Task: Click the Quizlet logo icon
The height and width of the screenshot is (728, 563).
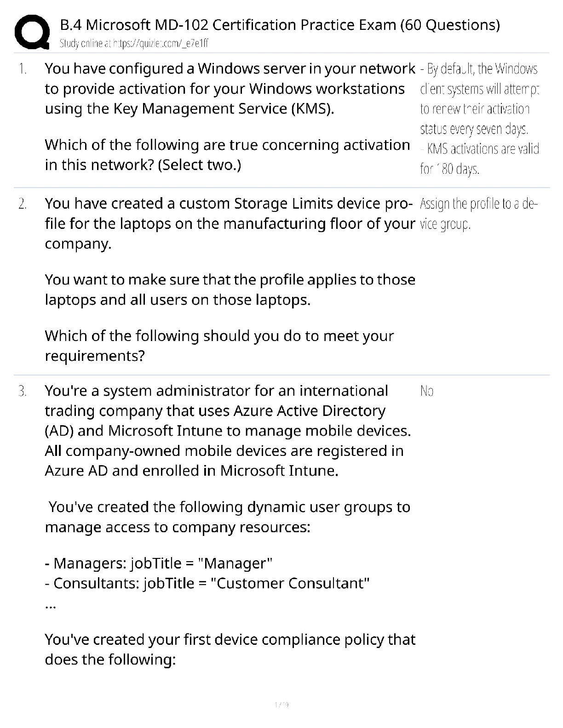Action: (32, 32)
